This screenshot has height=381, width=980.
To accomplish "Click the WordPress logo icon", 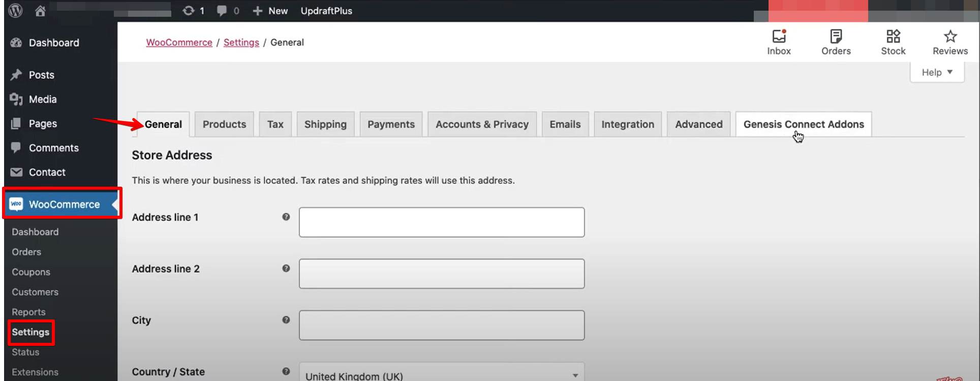I will pyautogui.click(x=16, y=10).
